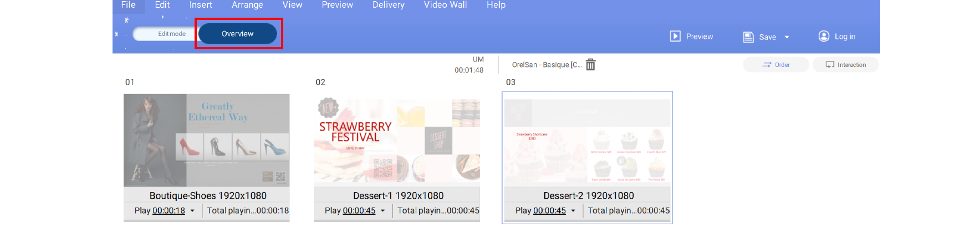This screenshot has height=228, width=980.
Task: Open the Delivery menu
Action: click(x=389, y=5)
